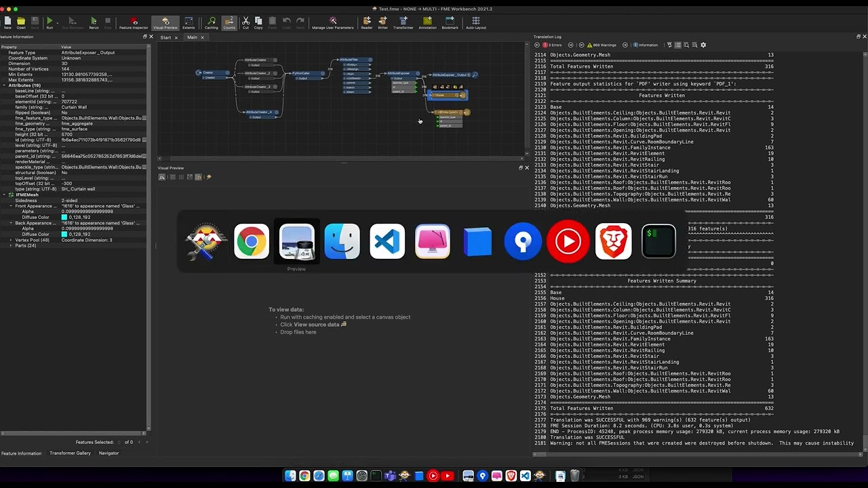
Task: Click Front Appearance Diffuse Color swatch
Action: [x=64, y=217]
